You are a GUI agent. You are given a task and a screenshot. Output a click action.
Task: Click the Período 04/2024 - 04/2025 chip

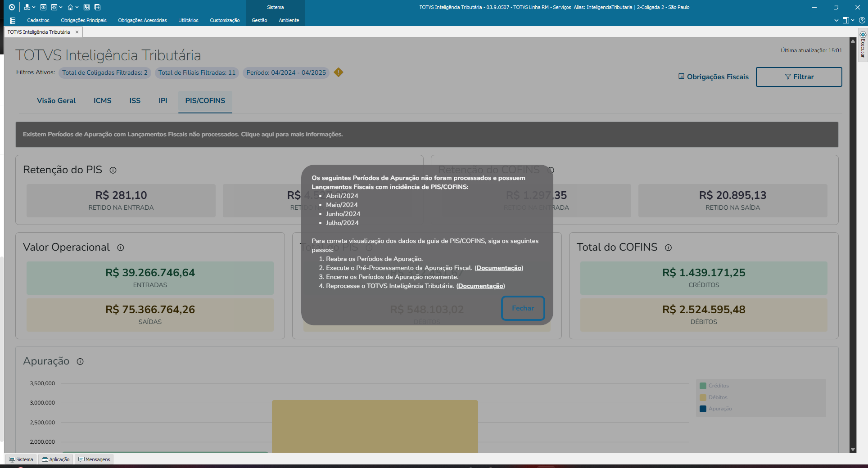point(286,72)
